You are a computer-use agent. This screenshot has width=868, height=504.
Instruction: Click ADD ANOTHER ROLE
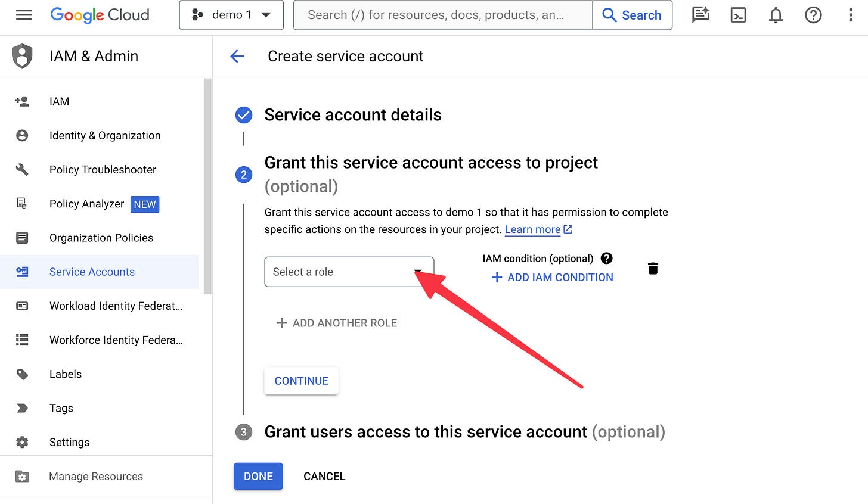pyautogui.click(x=337, y=323)
